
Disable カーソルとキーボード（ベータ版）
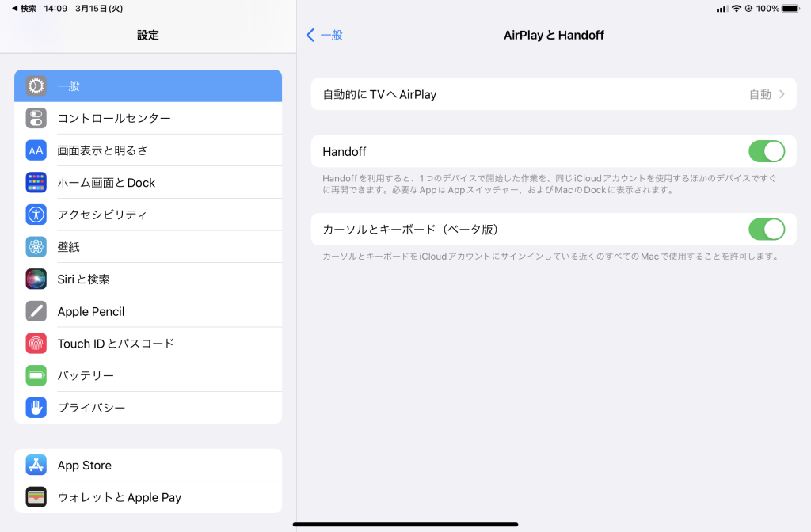[766, 229]
